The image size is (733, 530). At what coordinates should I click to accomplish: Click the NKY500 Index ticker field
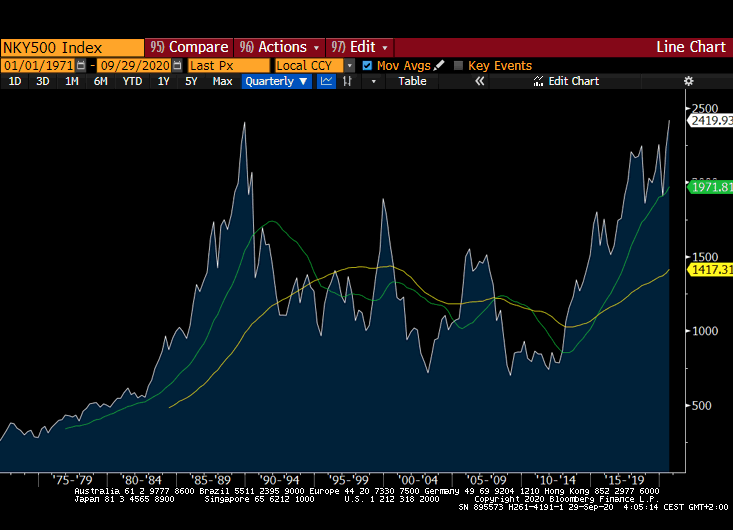(72, 47)
